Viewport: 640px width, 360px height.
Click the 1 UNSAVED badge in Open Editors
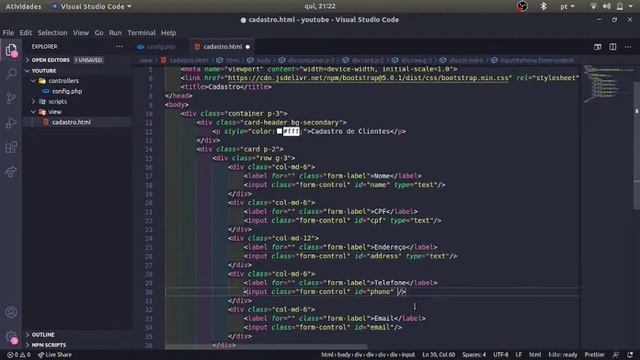[x=89, y=60]
